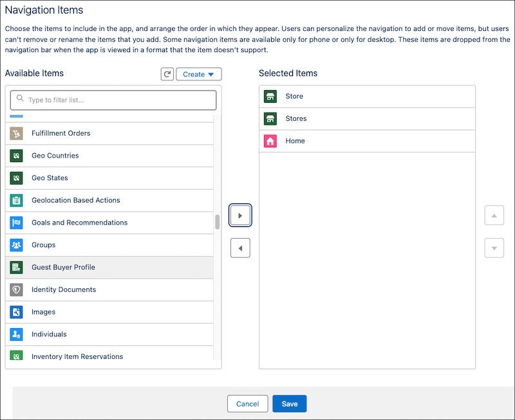
Task: Cancel the navigation items changes
Action: point(248,403)
